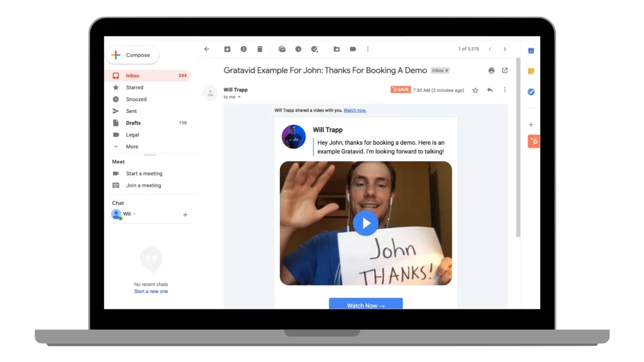Expand the 'to me' recipient details
This screenshot has width=644, height=362.
click(239, 97)
